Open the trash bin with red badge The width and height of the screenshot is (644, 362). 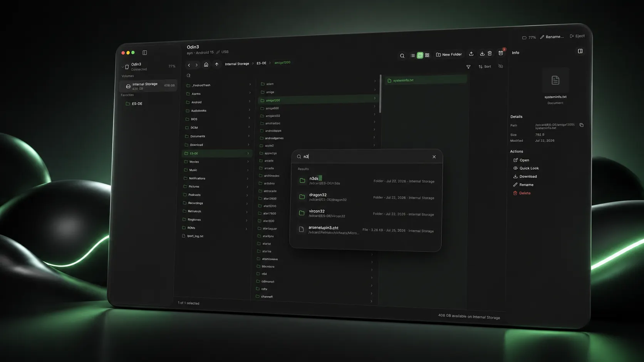tap(501, 53)
